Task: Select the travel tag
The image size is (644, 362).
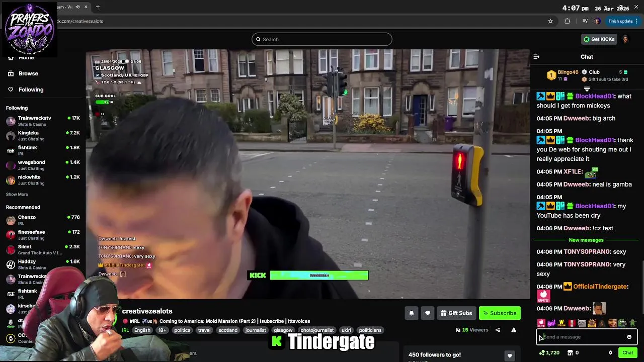Action: (204, 330)
